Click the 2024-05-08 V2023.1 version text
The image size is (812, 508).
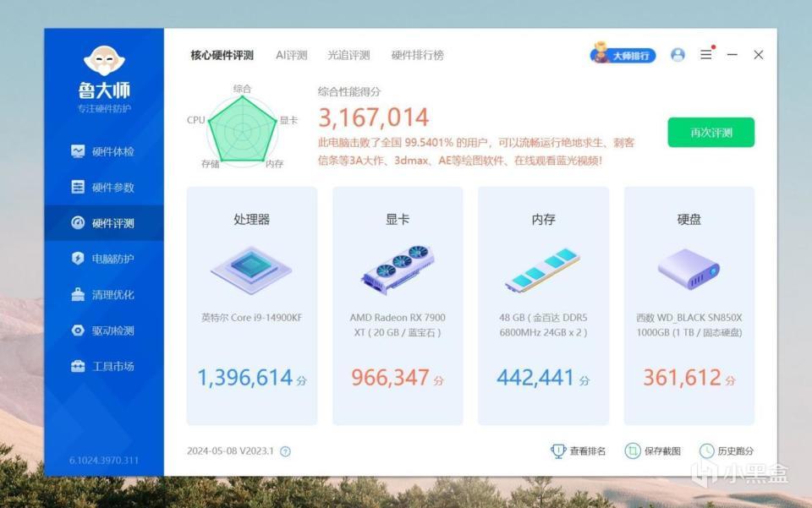[230, 451]
